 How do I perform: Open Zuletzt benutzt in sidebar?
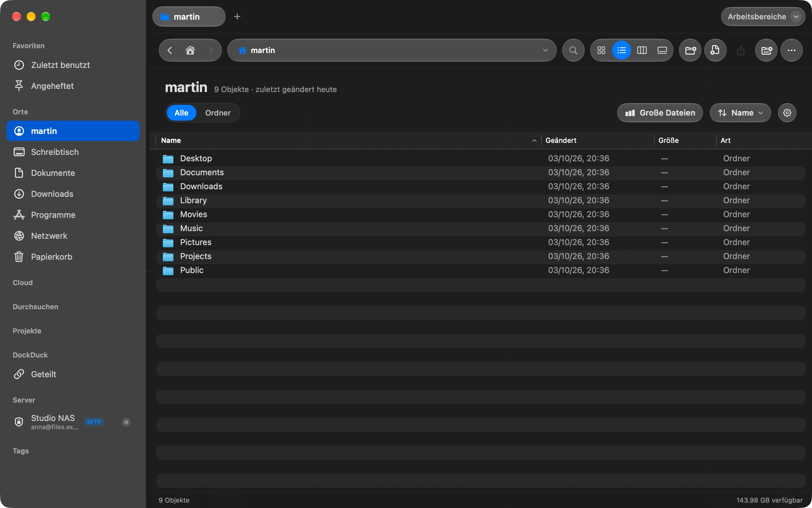point(73,65)
